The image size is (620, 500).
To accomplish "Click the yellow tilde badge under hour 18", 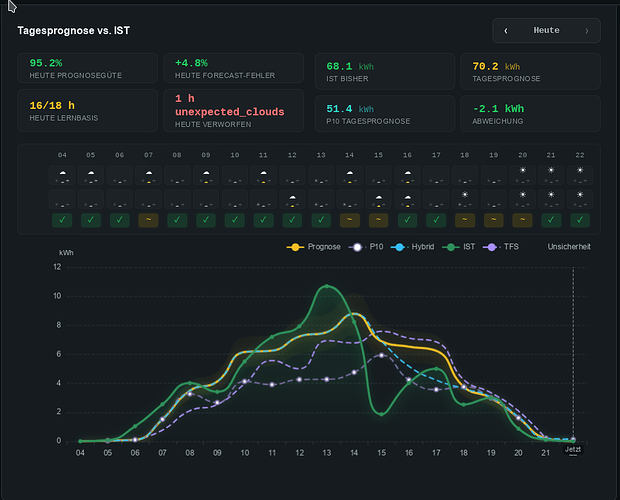I will [465, 220].
